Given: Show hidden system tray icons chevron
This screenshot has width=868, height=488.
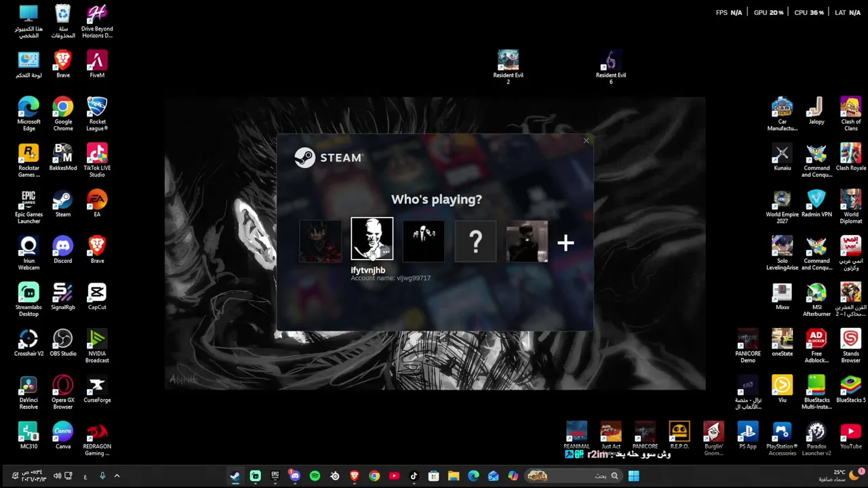Looking at the screenshot, I should pos(117,476).
